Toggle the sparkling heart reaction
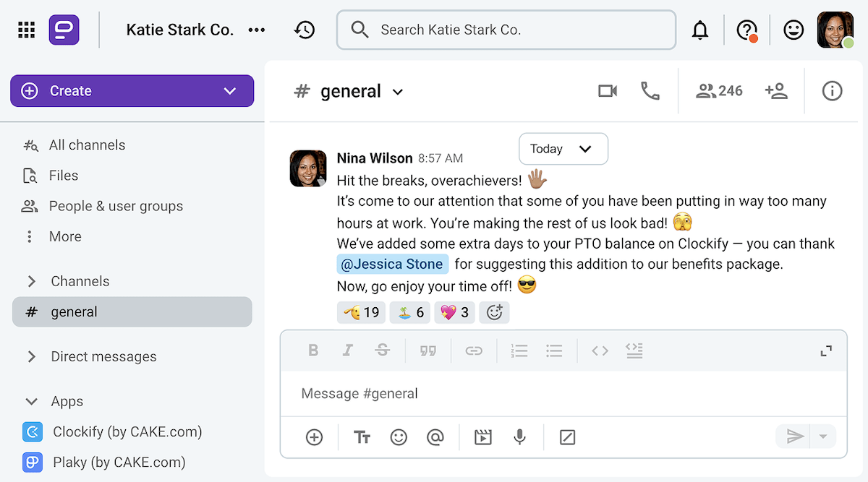The height and width of the screenshot is (482, 868). (454, 312)
